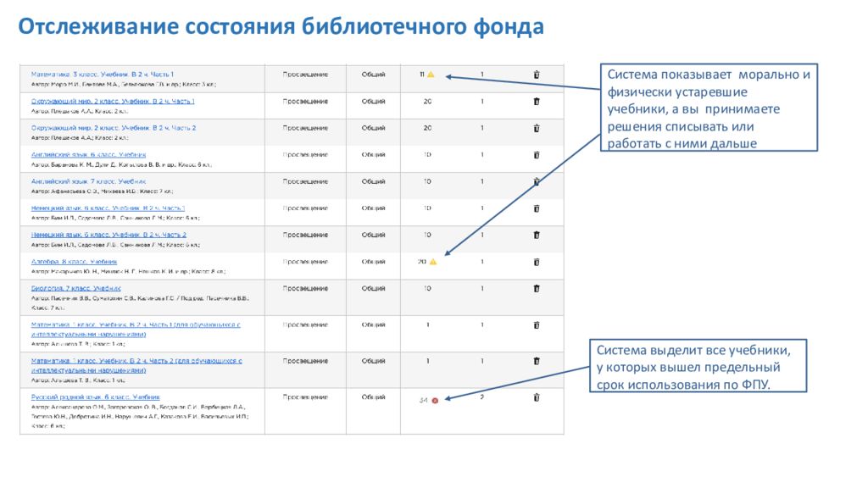Click Просвещение in Математика 3 класс row

coord(305,75)
